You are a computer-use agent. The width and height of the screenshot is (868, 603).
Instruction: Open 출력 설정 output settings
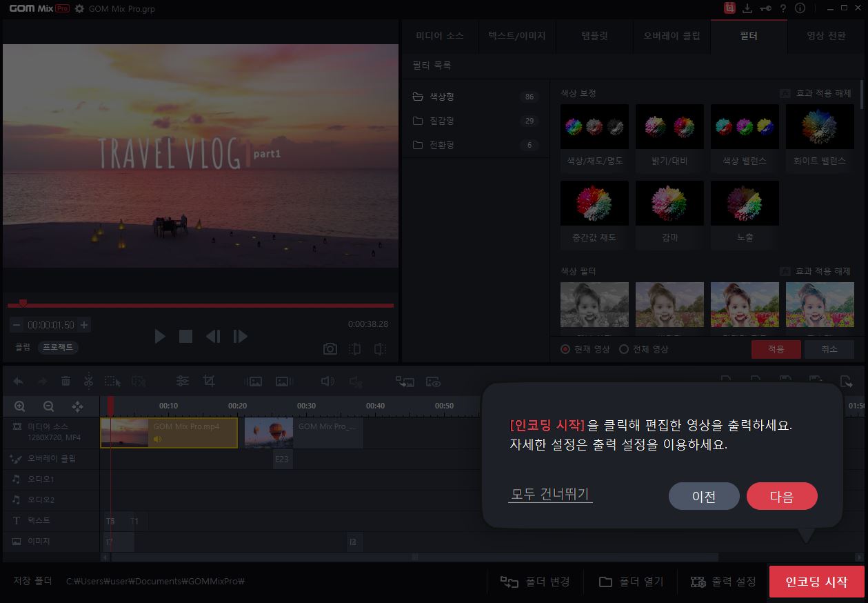pyautogui.click(x=723, y=582)
